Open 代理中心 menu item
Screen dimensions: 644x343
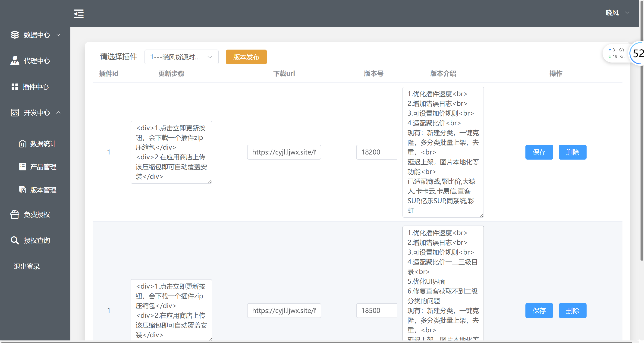coord(37,61)
